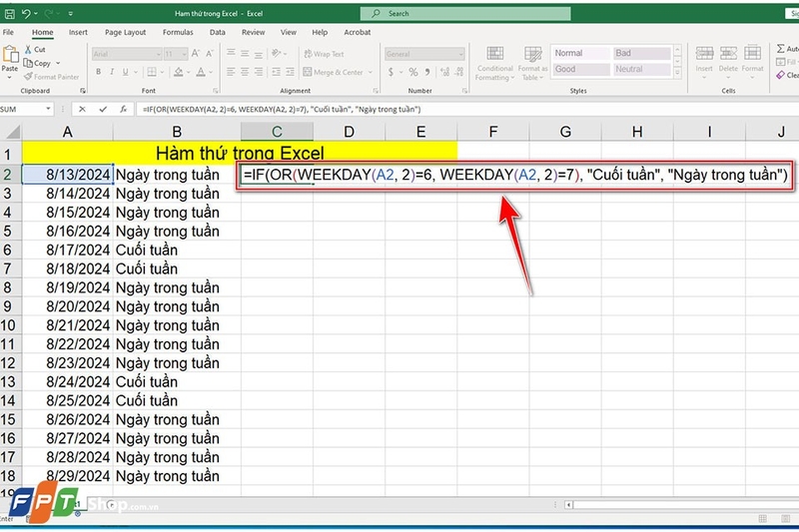
Task: Click the Undo arrow icon
Action: [27, 14]
